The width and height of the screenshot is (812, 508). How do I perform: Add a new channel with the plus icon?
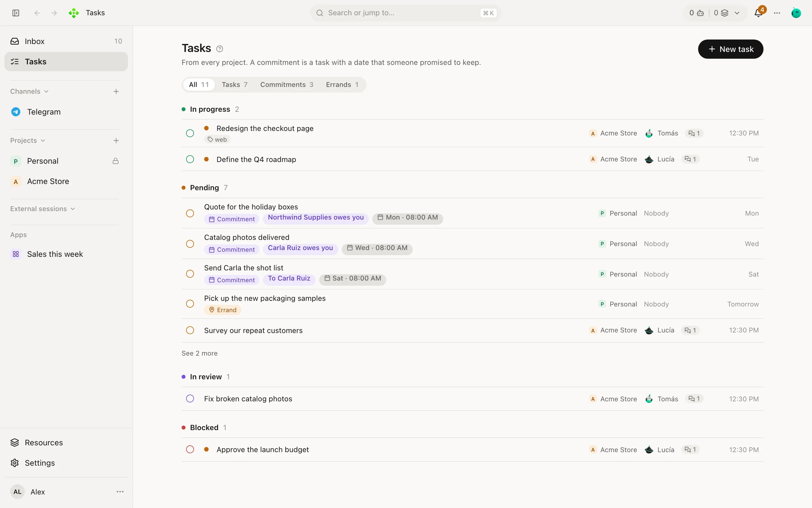[116, 91]
